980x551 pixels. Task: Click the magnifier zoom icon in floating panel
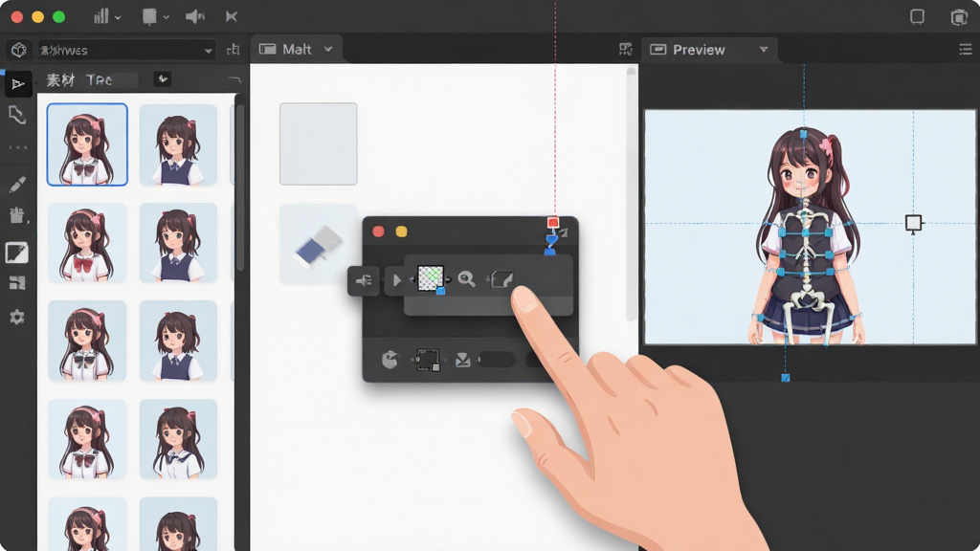click(466, 278)
